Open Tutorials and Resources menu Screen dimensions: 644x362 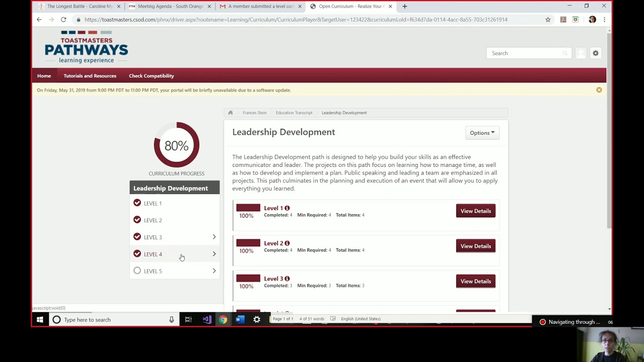pos(90,76)
